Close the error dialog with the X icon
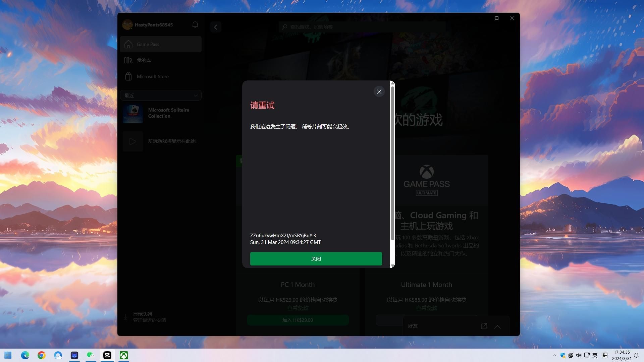644x362 pixels. 379,92
